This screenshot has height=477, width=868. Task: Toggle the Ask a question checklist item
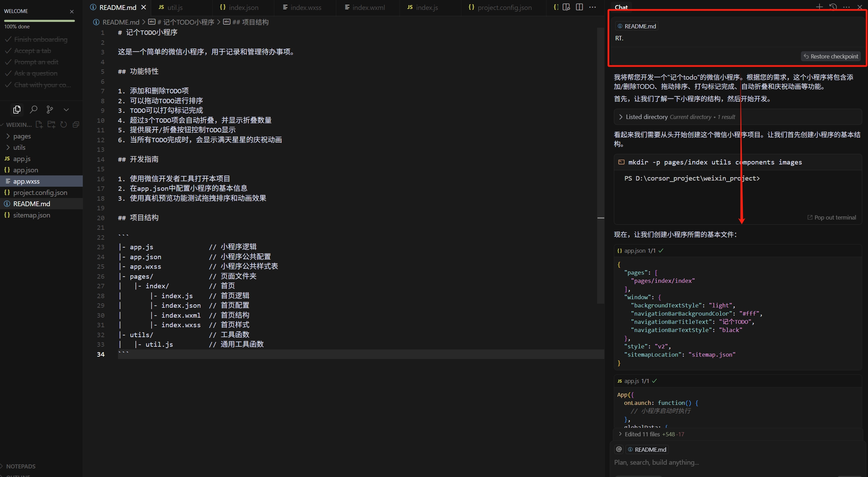(31, 73)
